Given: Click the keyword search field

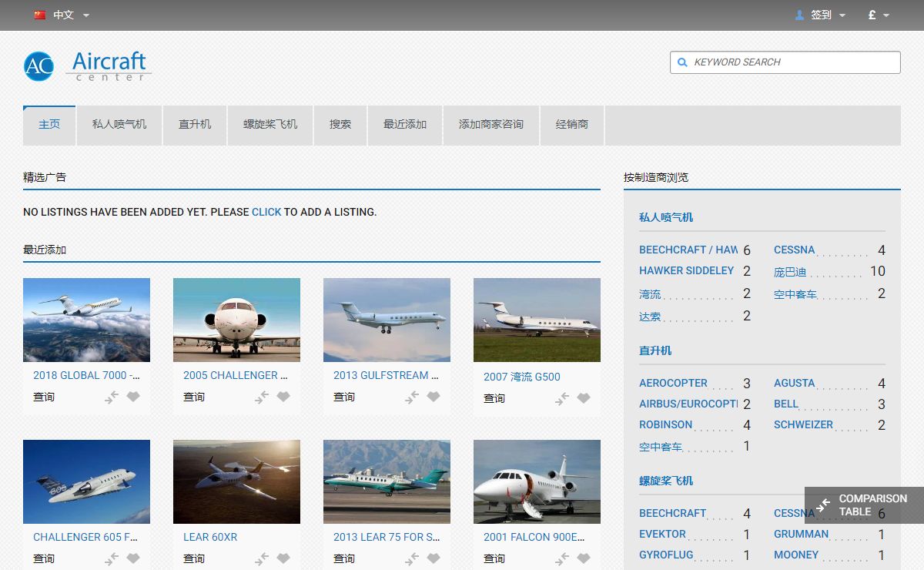Looking at the screenshot, I should (x=785, y=62).
